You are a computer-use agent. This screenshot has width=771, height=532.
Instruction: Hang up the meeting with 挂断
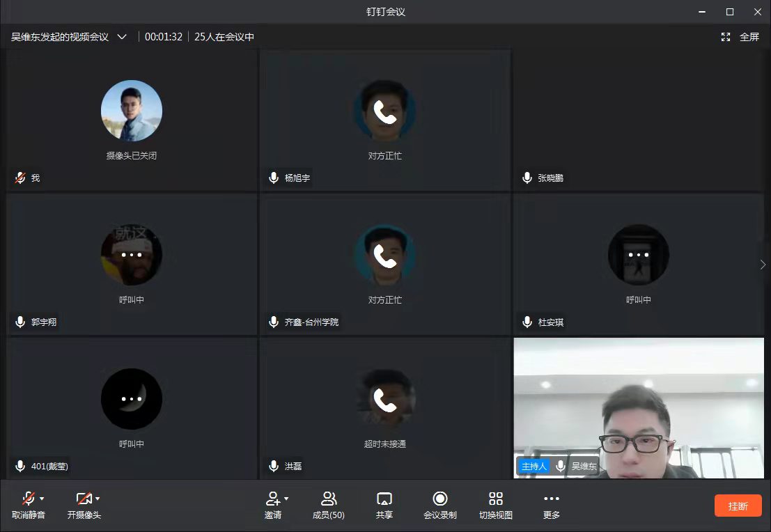[x=738, y=506]
